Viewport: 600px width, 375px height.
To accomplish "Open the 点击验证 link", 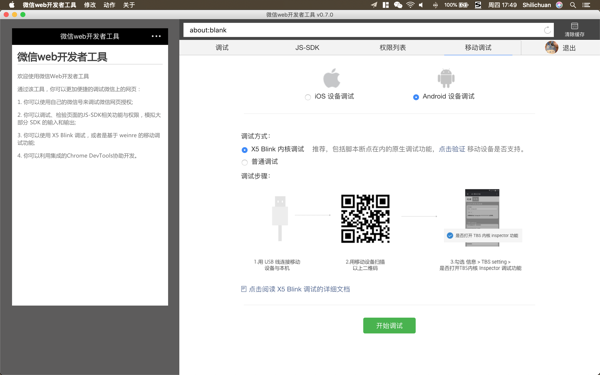I will pyautogui.click(x=452, y=149).
